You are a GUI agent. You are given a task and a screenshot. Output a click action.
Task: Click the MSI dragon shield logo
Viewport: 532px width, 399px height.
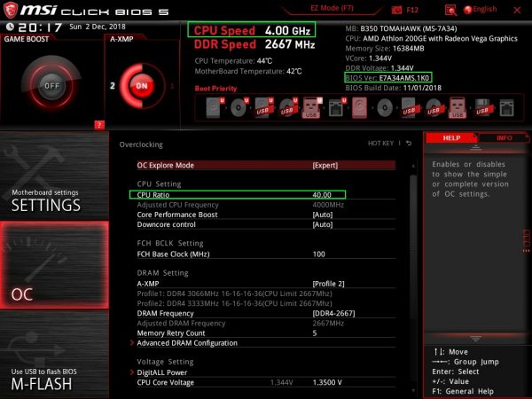[x=10, y=10]
